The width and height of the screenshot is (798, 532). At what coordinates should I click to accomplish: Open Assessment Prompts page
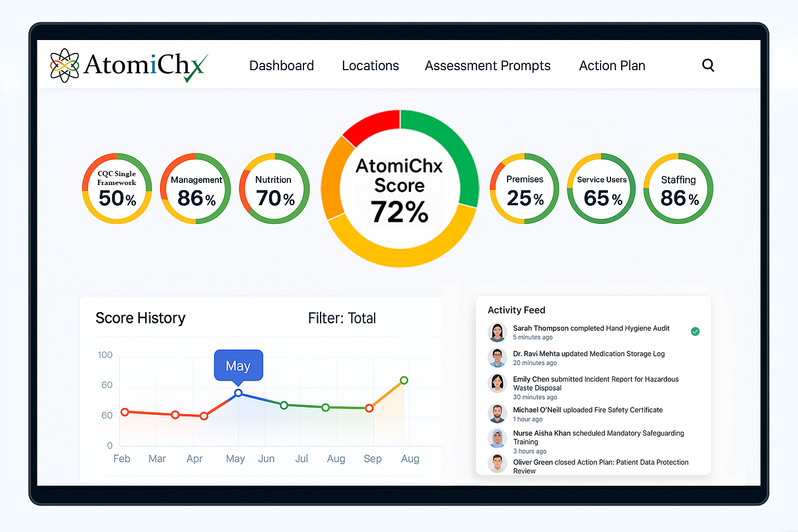click(x=488, y=65)
